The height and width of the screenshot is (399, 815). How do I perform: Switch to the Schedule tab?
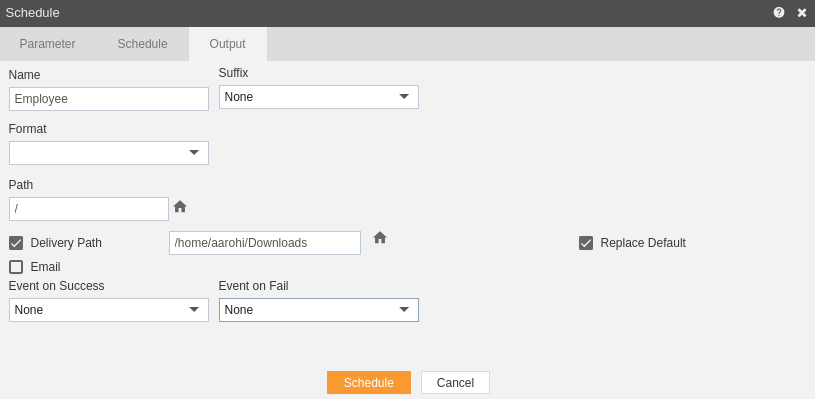pyautogui.click(x=142, y=44)
